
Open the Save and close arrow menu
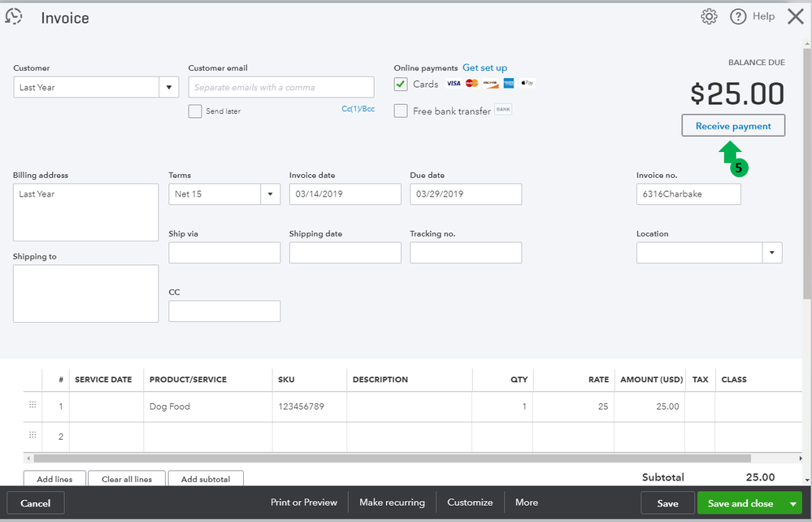[792, 503]
